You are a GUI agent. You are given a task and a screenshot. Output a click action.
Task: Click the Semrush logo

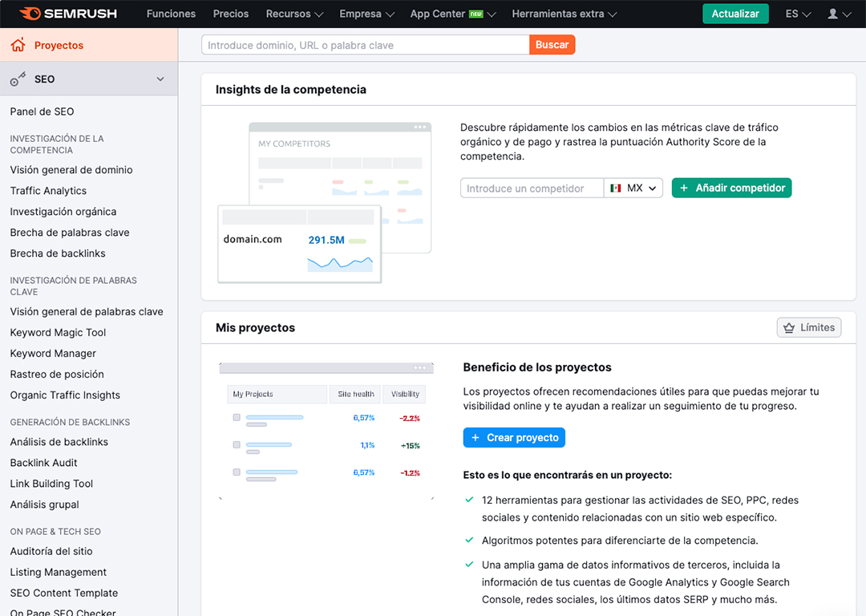pos(68,14)
